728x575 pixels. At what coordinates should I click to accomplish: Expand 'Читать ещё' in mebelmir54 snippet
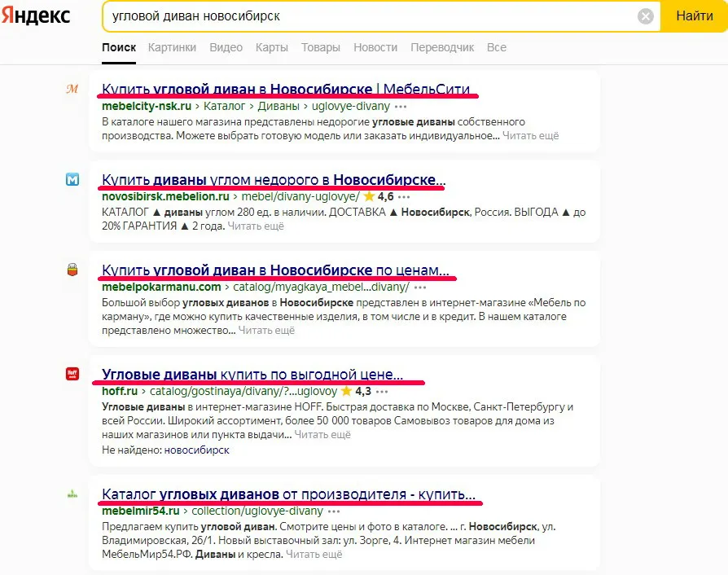pos(314,554)
